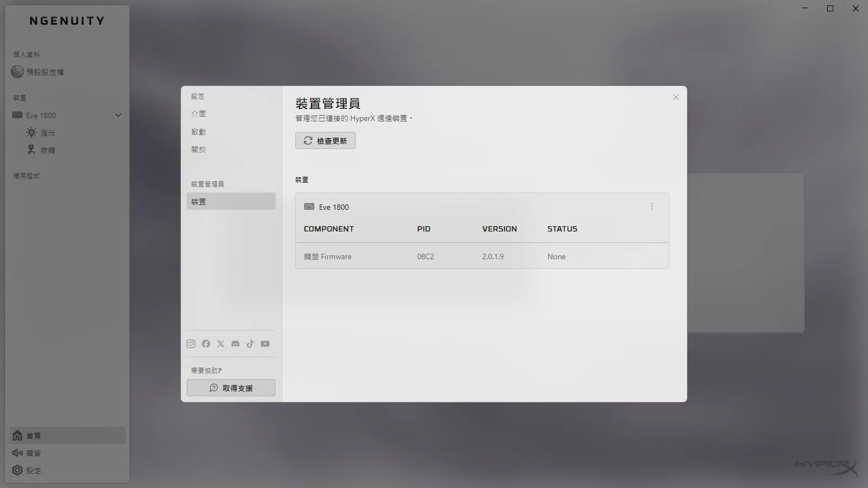Viewport: 868px width, 488px height.
Task: Open YouTube social link icon
Action: [265, 344]
